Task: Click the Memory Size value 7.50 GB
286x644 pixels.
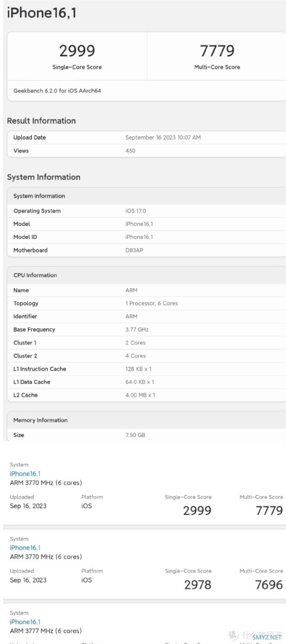Action: [x=135, y=435]
